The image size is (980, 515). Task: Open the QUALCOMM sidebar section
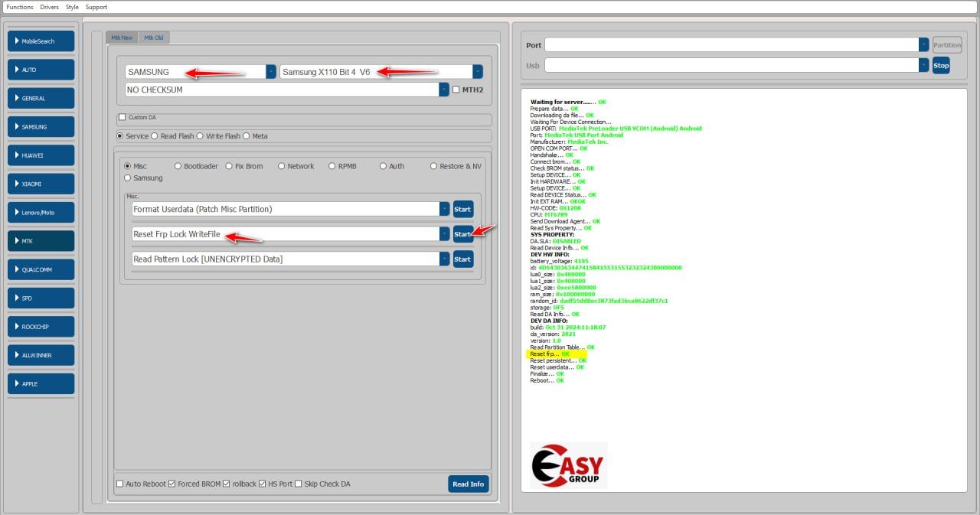(x=41, y=269)
